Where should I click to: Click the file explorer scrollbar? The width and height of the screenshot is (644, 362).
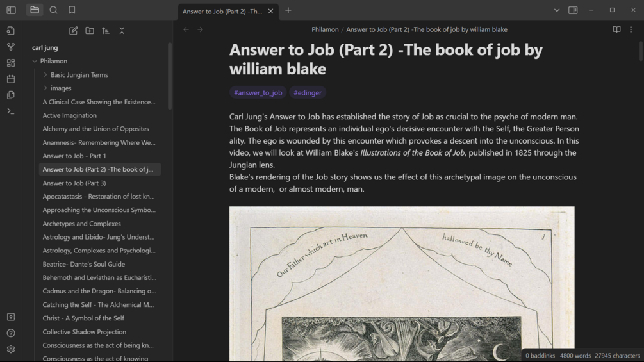pyautogui.click(x=170, y=76)
